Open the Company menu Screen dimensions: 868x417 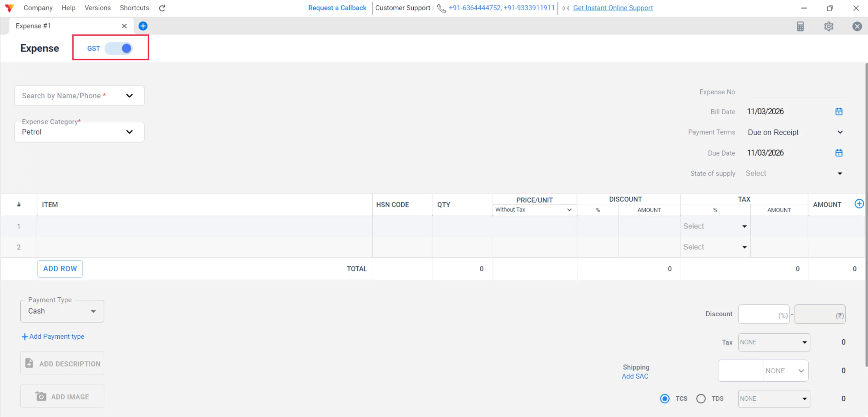click(38, 8)
